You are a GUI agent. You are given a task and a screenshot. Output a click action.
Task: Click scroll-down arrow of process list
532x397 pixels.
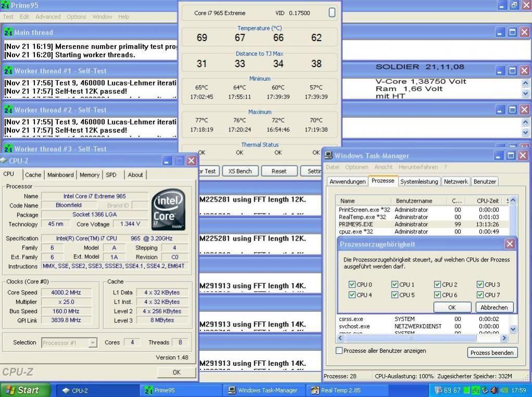coord(513,329)
